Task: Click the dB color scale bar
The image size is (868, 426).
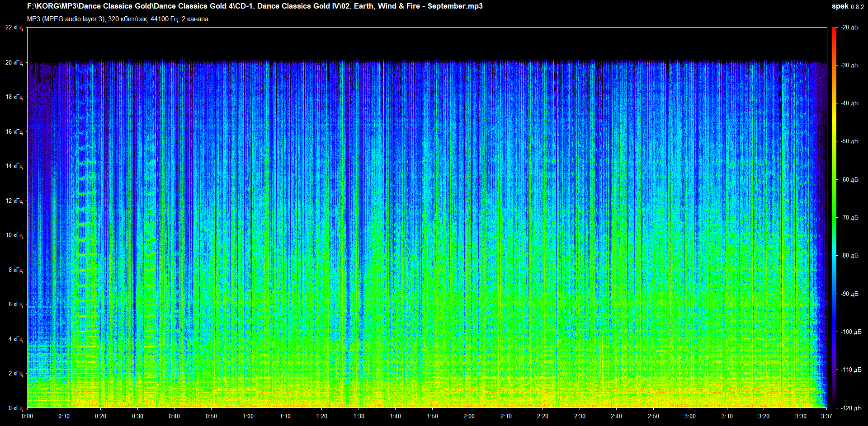Action: 834,217
